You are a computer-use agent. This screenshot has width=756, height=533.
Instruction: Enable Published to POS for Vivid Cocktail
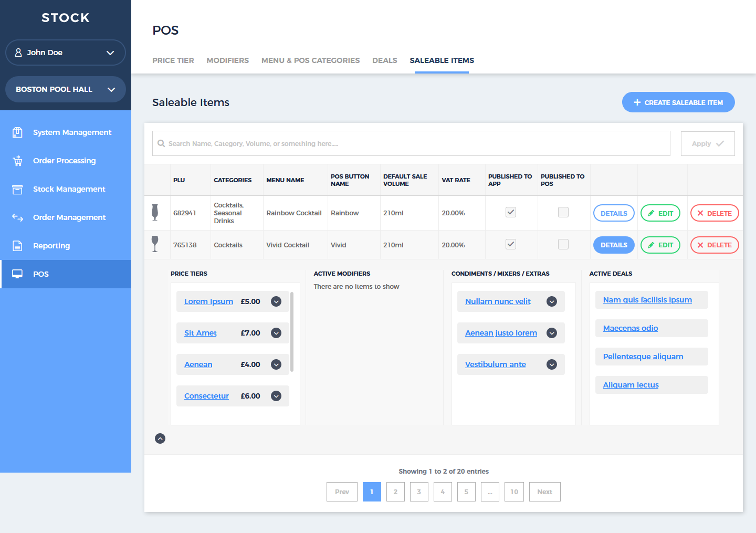(563, 244)
